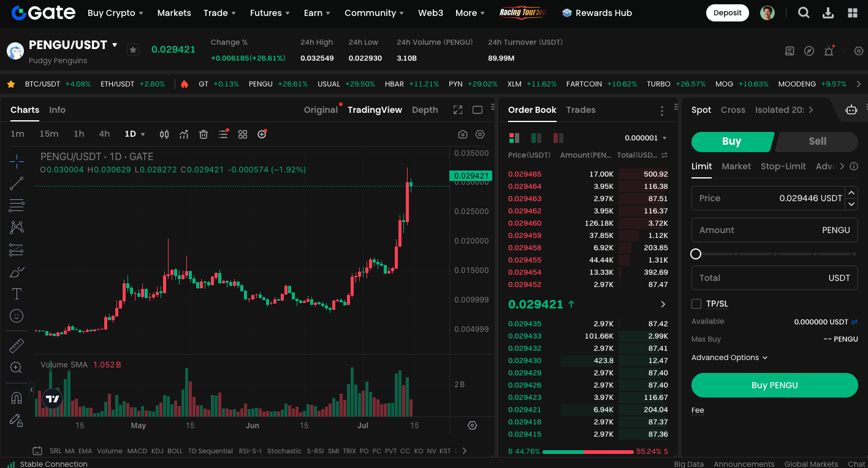This screenshot has width=868, height=468.
Task: Open the chart fullscreen icon
Action: point(458,110)
